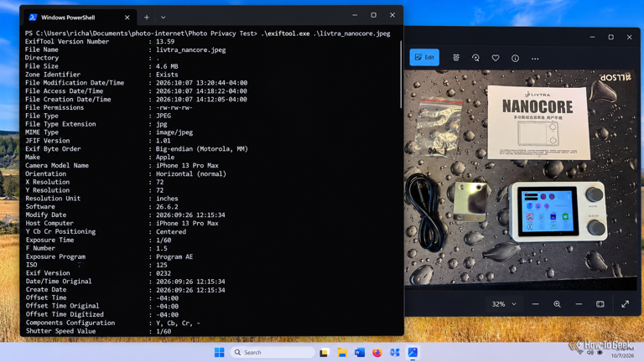This screenshot has height=362, width=644.
Task: Click the taskbar Search box
Action: tap(273, 352)
